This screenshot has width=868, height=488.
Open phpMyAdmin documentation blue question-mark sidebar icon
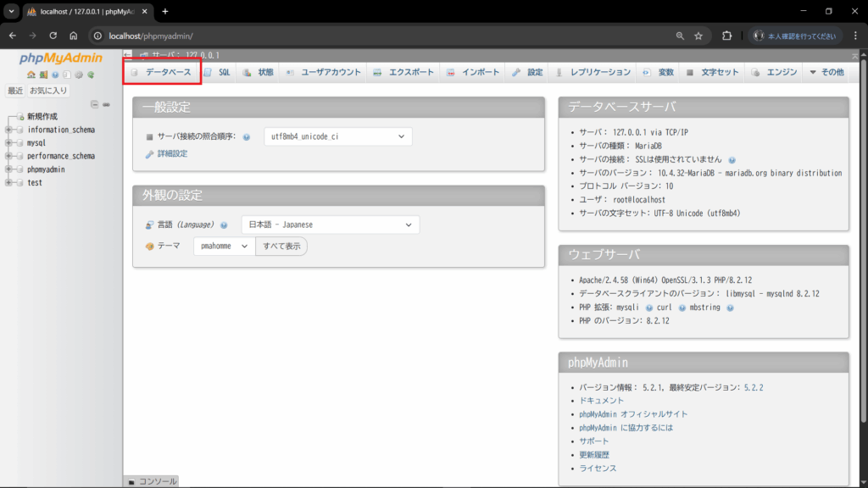pos(55,75)
